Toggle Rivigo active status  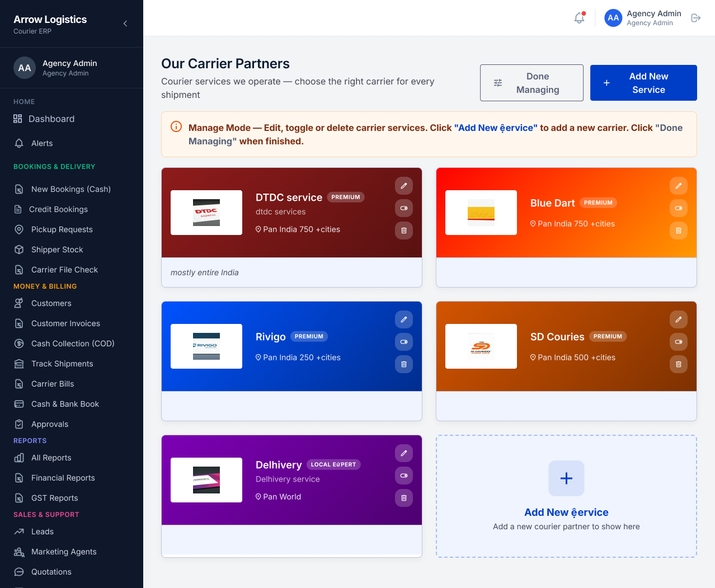(x=404, y=342)
